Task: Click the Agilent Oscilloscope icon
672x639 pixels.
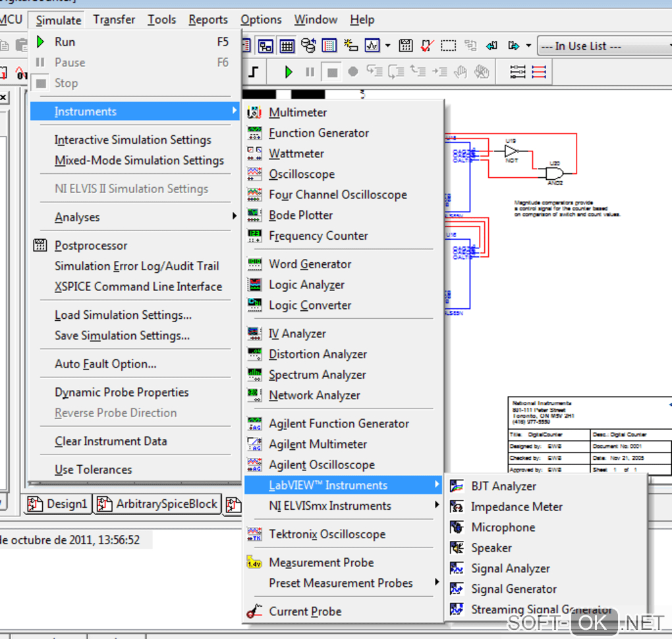Action: pyautogui.click(x=254, y=465)
